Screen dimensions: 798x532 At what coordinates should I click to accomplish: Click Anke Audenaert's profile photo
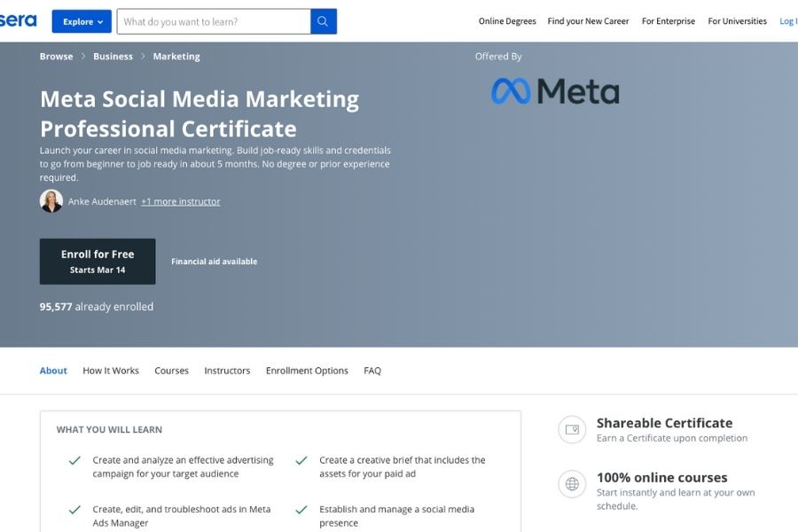[x=51, y=201]
